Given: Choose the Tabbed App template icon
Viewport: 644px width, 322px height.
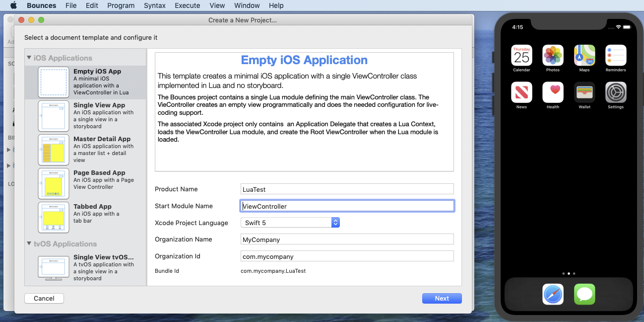Looking at the screenshot, I should [x=54, y=217].
